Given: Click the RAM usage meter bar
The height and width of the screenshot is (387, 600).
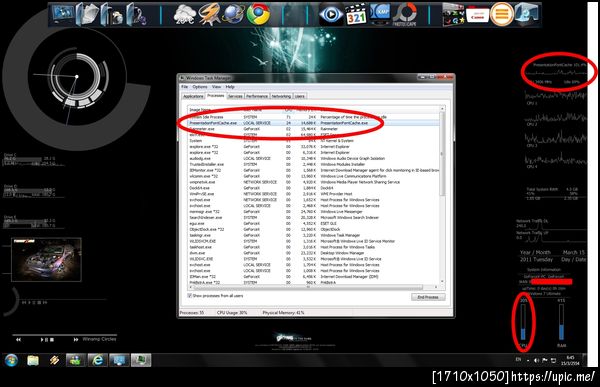Looking at the screenshot, I should point(561,322).
